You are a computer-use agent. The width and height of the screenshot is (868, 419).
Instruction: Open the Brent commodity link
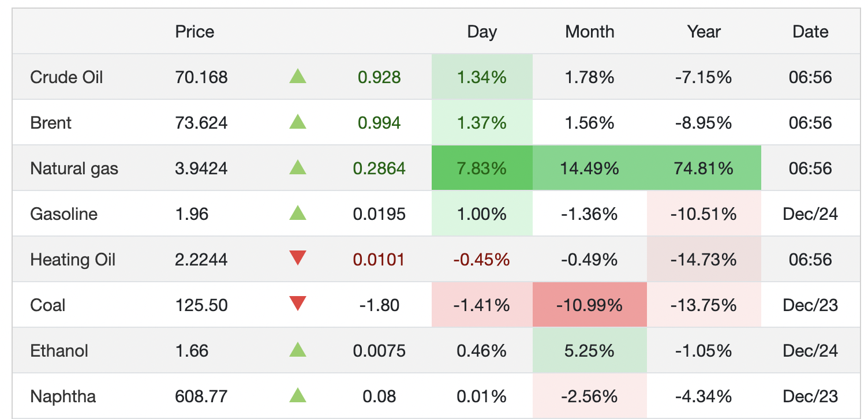[51, 122]
